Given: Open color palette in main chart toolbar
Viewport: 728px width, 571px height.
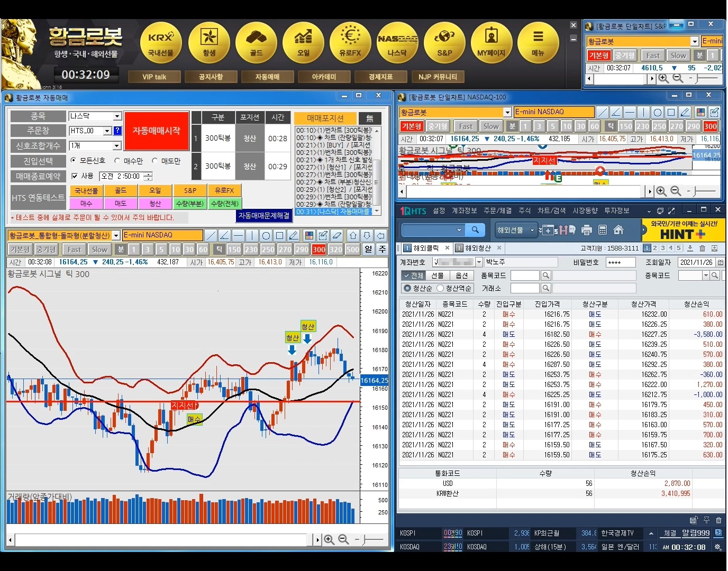Looking at the screenshot, I should pos(309,235).
